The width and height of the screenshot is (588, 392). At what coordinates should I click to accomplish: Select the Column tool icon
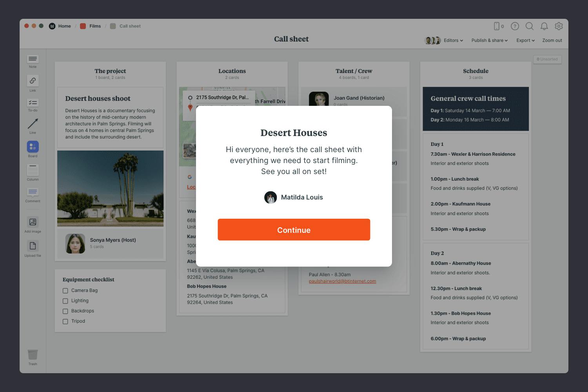[x=33, y=170]
